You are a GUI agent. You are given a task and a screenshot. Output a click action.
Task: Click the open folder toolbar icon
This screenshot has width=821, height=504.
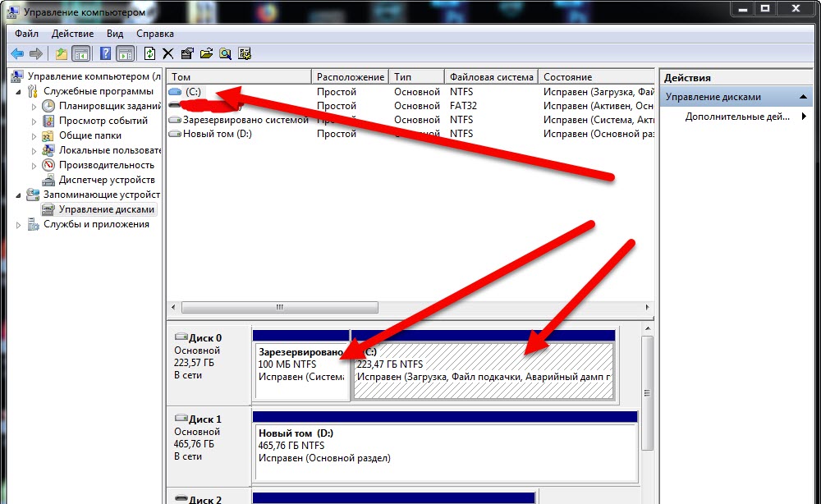[206, 53]
